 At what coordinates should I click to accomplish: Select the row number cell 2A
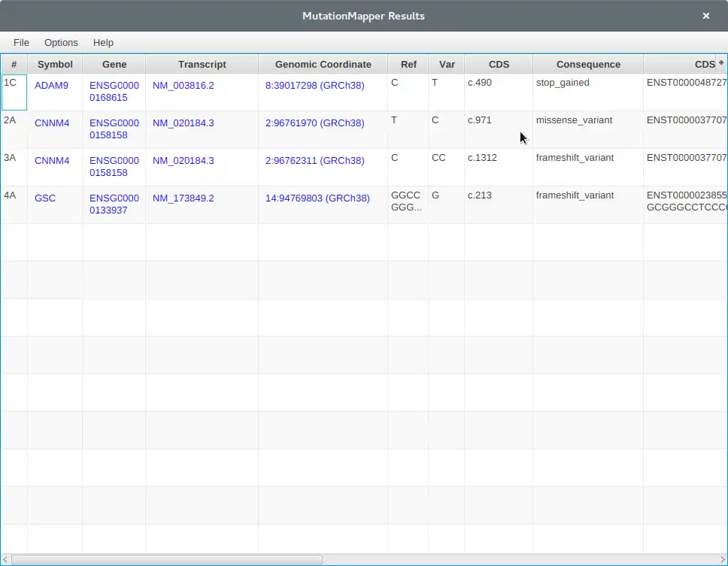(14, 130)
